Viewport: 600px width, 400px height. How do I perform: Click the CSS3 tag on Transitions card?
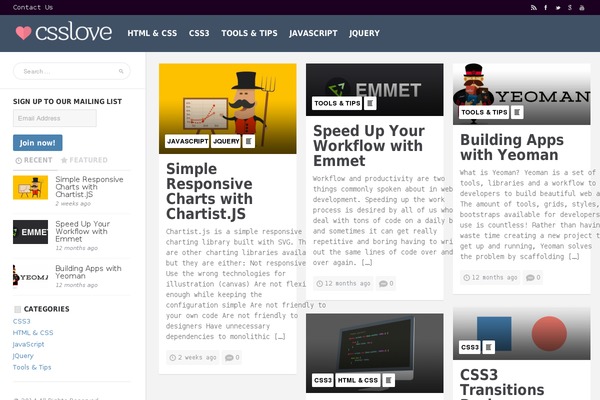coord(470,347)
